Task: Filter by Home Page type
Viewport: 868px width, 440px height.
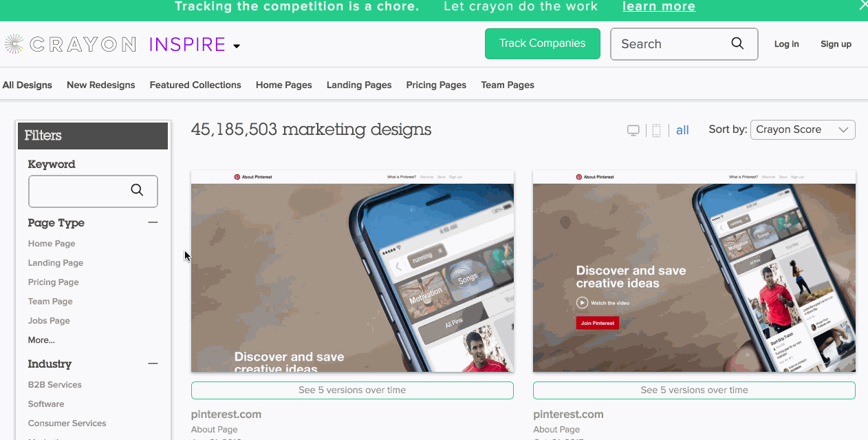Action: click(x=52, y=244)
